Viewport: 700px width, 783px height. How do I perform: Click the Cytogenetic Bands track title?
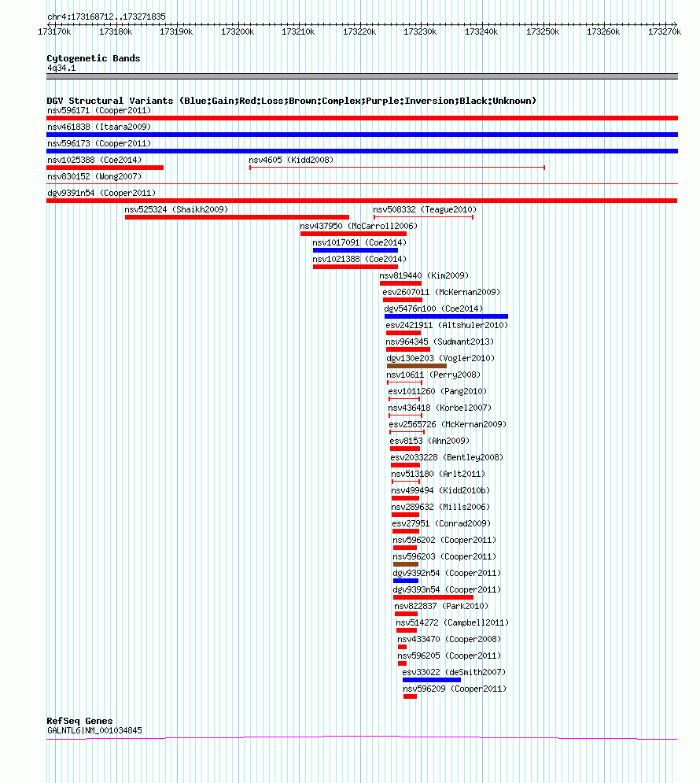coord(94,58)
